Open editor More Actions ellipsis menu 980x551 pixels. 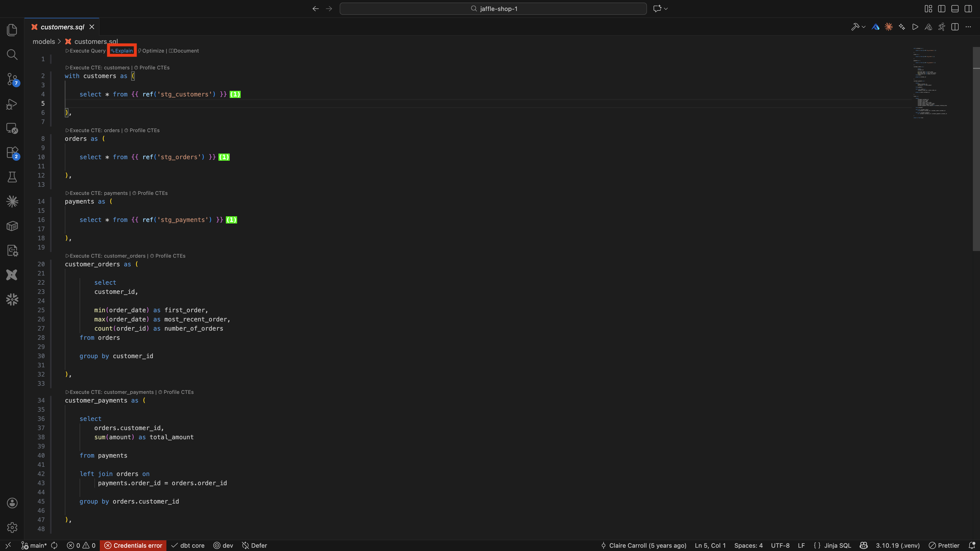coord(968,27)
